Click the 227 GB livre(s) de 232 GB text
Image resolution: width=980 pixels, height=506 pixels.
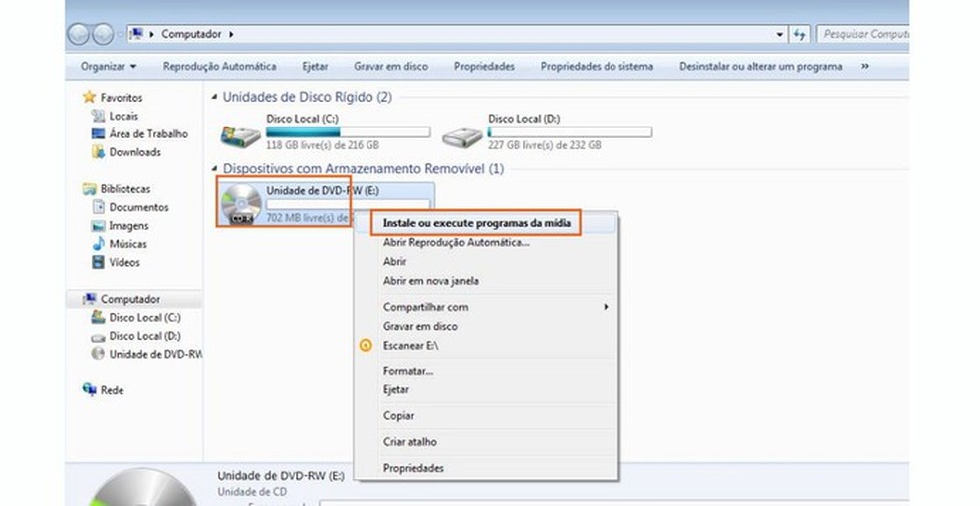pos(545,145)
